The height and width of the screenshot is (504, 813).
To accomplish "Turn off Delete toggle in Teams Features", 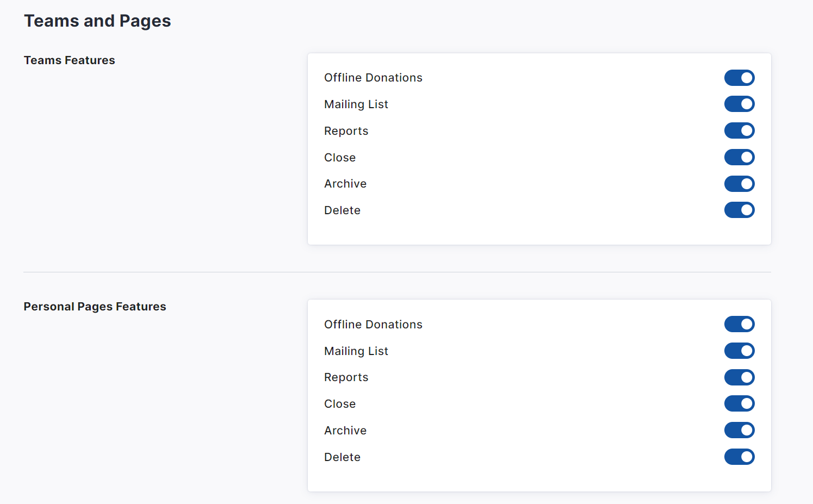I will pyautogui.click(x=739, y=210).
